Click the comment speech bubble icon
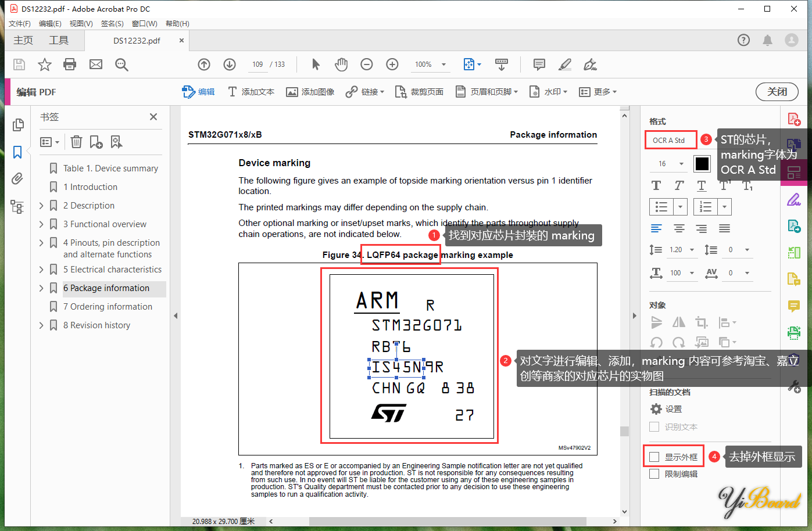812x531 pixels. [x=539, y=64]
